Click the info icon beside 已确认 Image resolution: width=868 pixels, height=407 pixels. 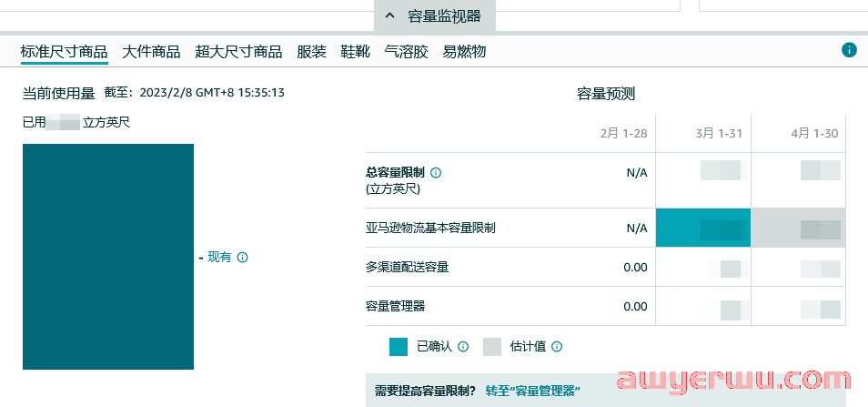pos(463,347)
